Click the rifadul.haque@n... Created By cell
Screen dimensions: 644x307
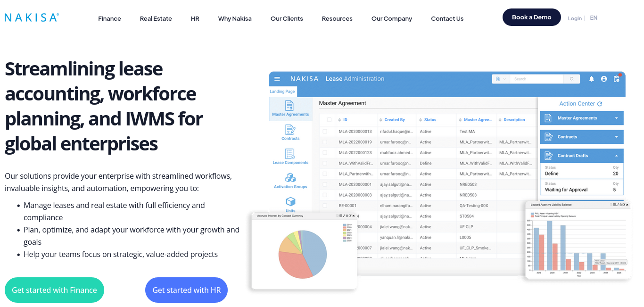[x=396, y=132]
